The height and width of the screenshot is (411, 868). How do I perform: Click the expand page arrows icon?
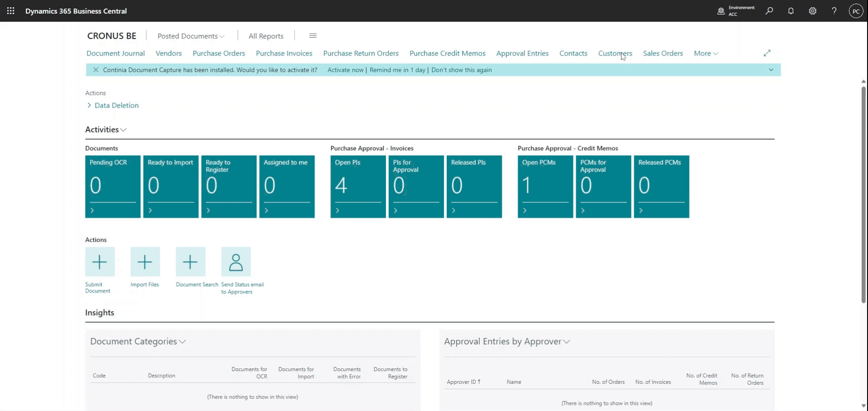tap(767, 53)
